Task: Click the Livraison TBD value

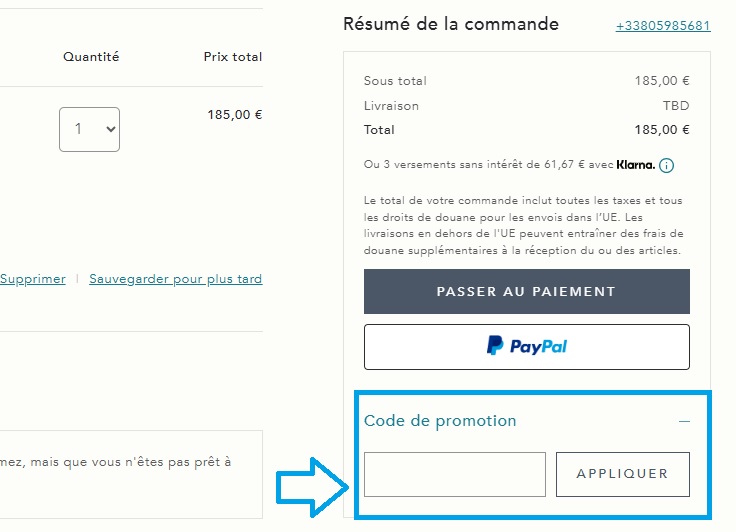Action: point(676,106)
